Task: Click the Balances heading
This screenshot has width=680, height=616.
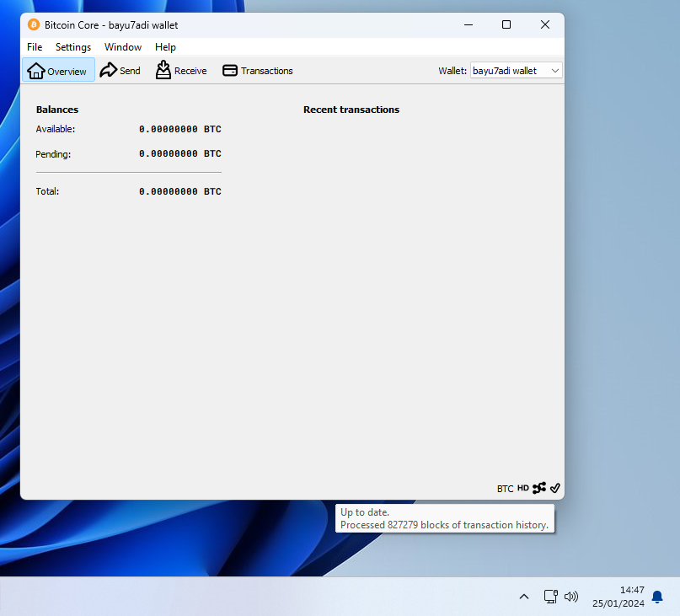Action: point(57,110)
